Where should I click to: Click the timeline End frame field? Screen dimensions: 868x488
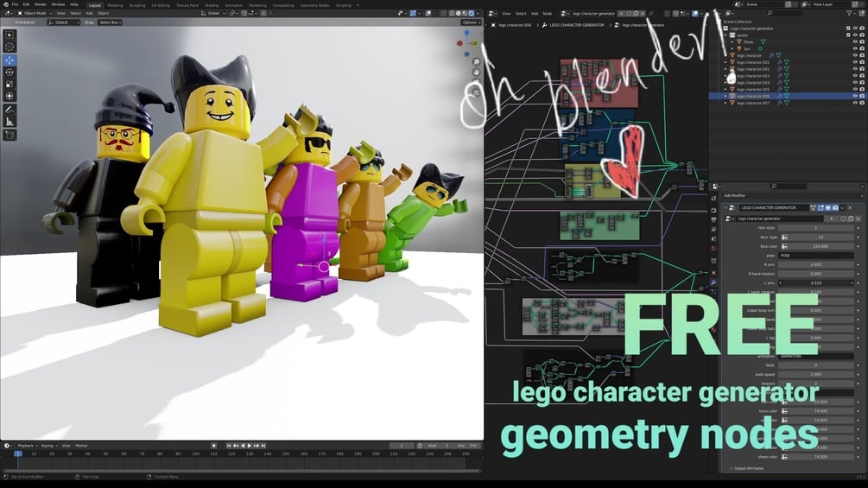point(467,446)
